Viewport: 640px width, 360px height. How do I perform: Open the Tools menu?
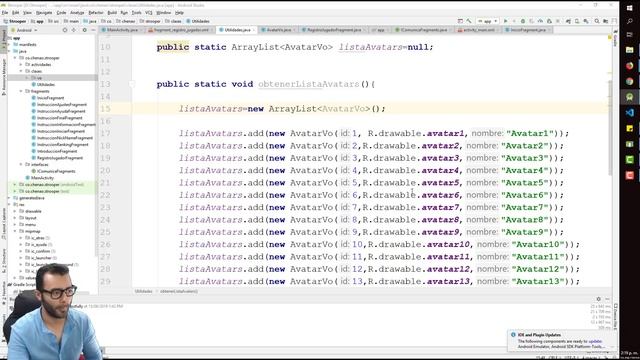click(x=136, y=13)
